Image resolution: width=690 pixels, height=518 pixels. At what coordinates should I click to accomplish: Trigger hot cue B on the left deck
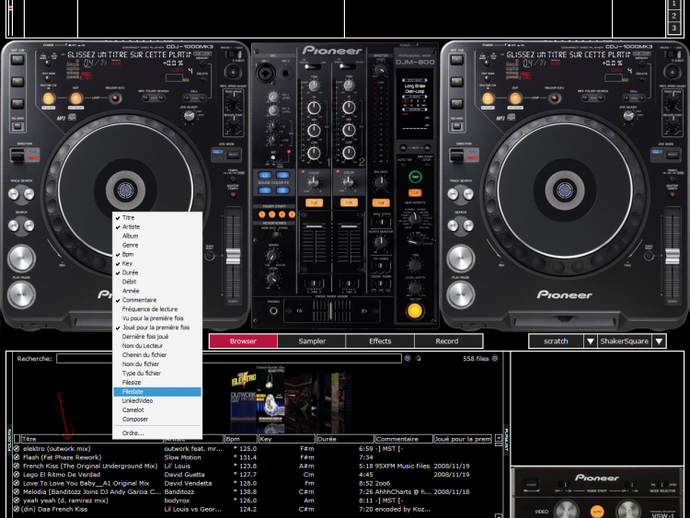[x=18, y=81]
